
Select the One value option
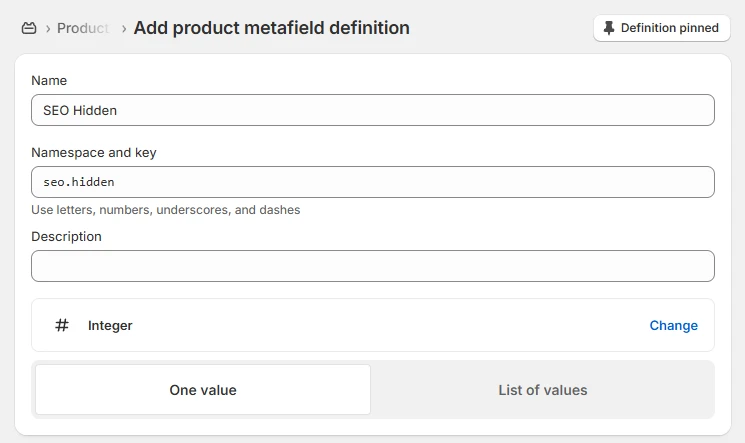[203, 390]
